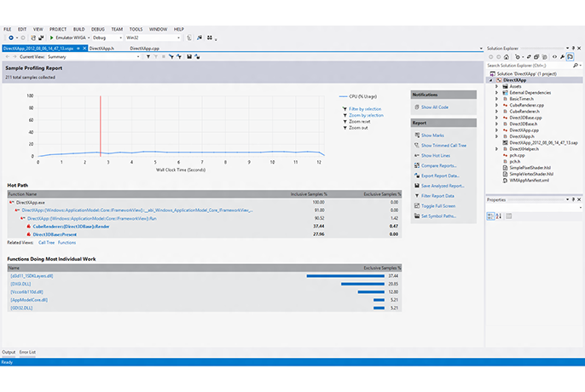Viewport: 585px width, 392px height.
Task: Expand the External Dependencies node
Action: 496,93
